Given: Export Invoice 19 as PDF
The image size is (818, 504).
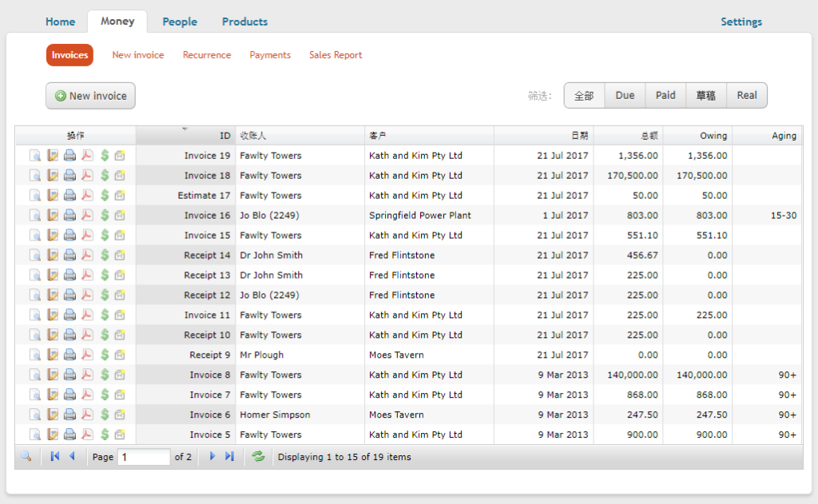Looking at the screenshot, I should (x=87, y=156).
